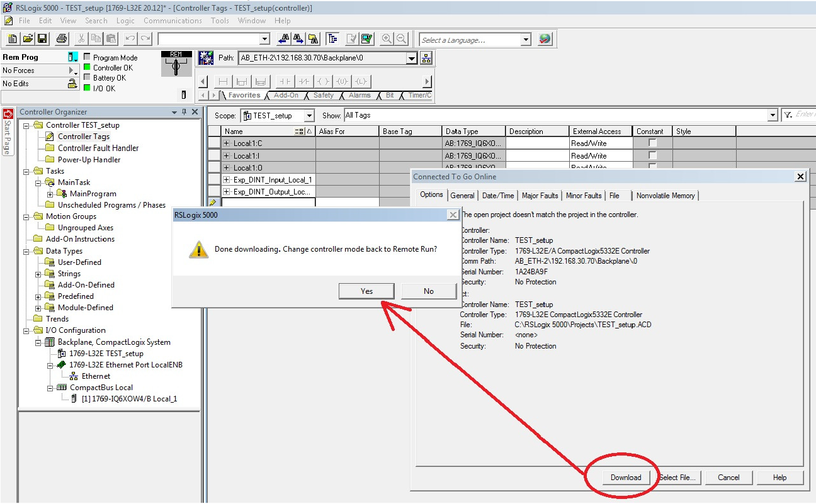816x504 pixels.
Task: Expand the Strings data type node
Action: [x=38, y=274]
